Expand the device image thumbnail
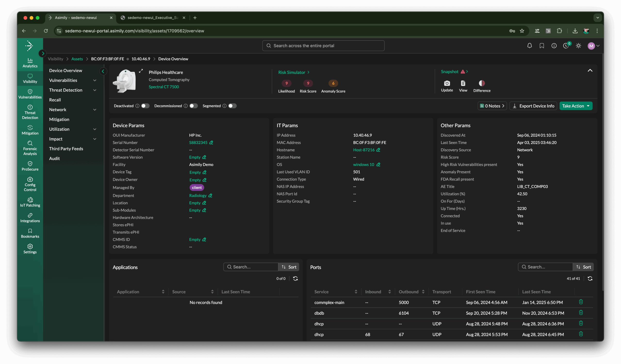The height and width of the screenshot is (364, 621). tap(141, 71)
